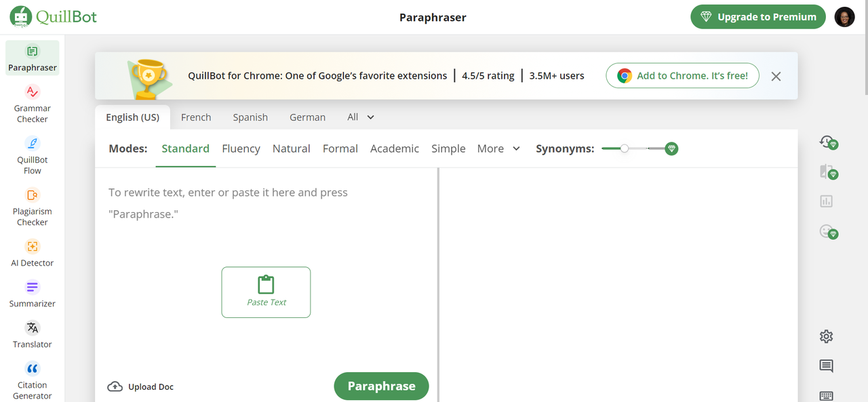Screen dimensions: 868x402
Task: Open the feedback comment icon
Action: 826,366
